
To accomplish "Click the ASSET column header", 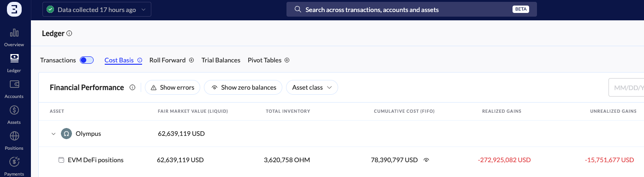I will 57,111.
